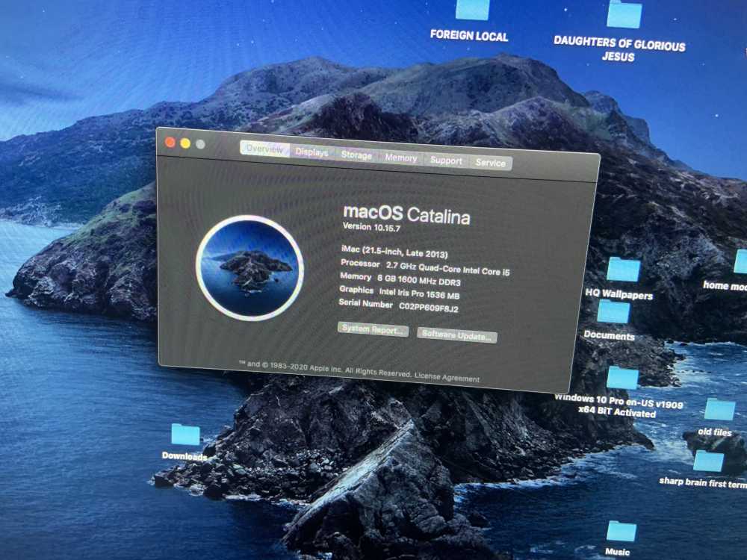Select the Documents folder label

pyautogui.click(x=610, y=335)
